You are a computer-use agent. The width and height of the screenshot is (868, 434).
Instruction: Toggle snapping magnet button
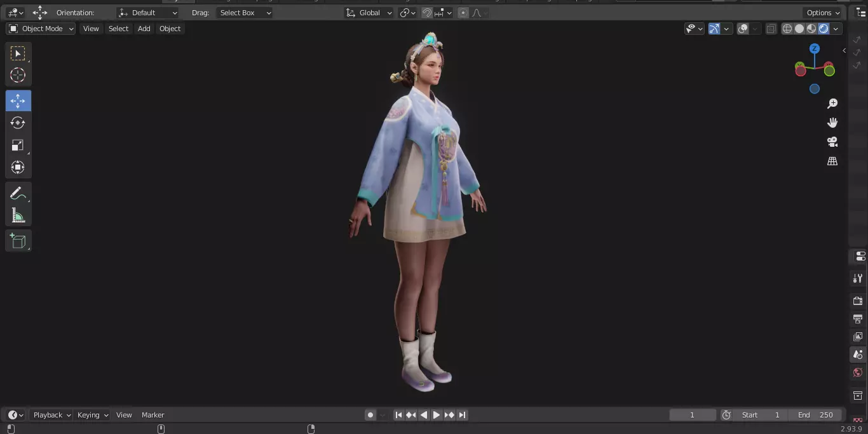click(x=427, y=13)
